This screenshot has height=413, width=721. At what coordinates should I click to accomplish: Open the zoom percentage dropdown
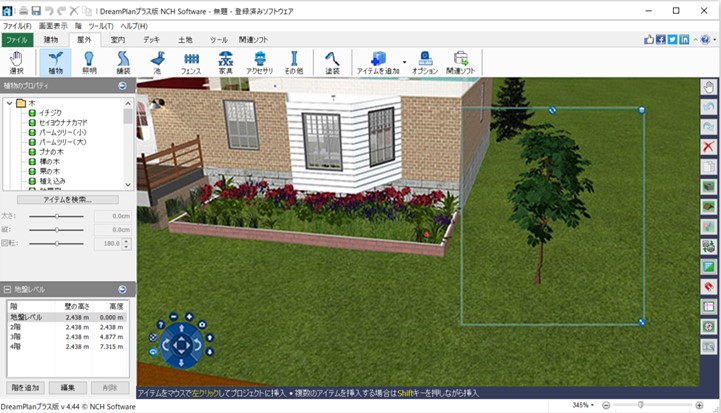coord(592,405)
